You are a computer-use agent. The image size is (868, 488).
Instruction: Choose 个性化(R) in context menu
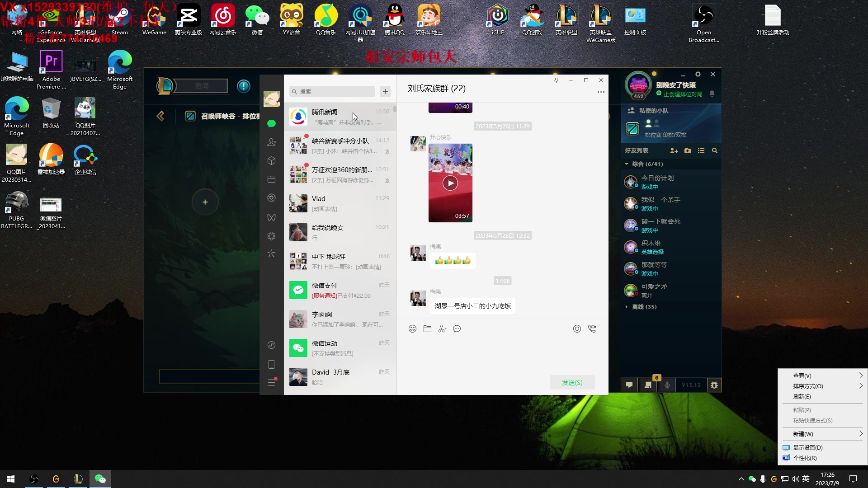pyautogui.click(x=822, y=458)
